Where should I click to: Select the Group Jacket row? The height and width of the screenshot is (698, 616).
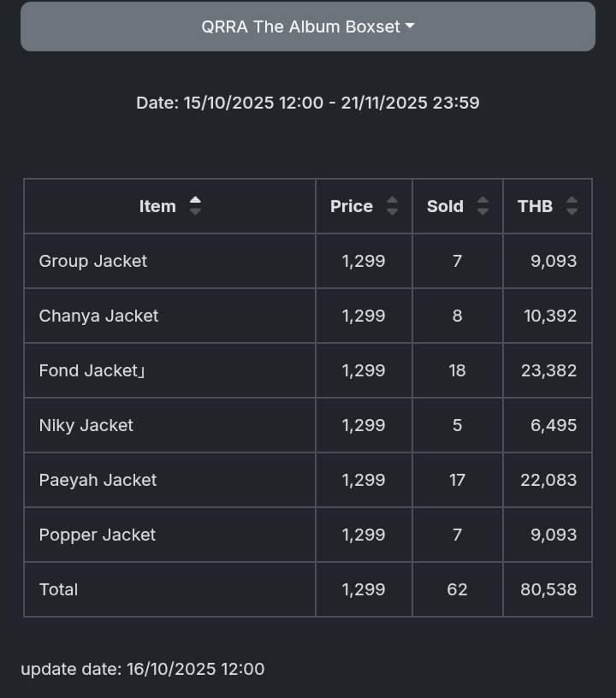click(93, 261)
